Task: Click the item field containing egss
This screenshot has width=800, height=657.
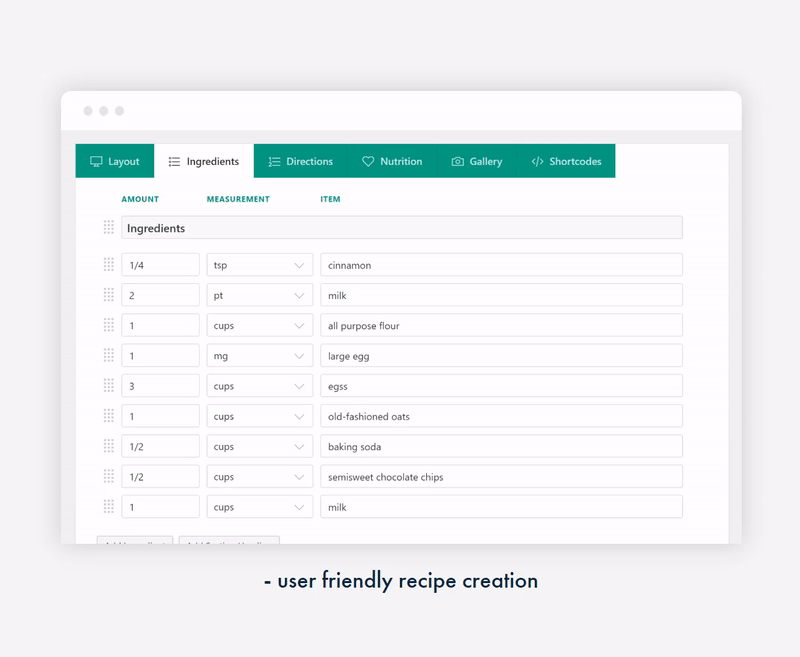Action: [x=501, y=386]
